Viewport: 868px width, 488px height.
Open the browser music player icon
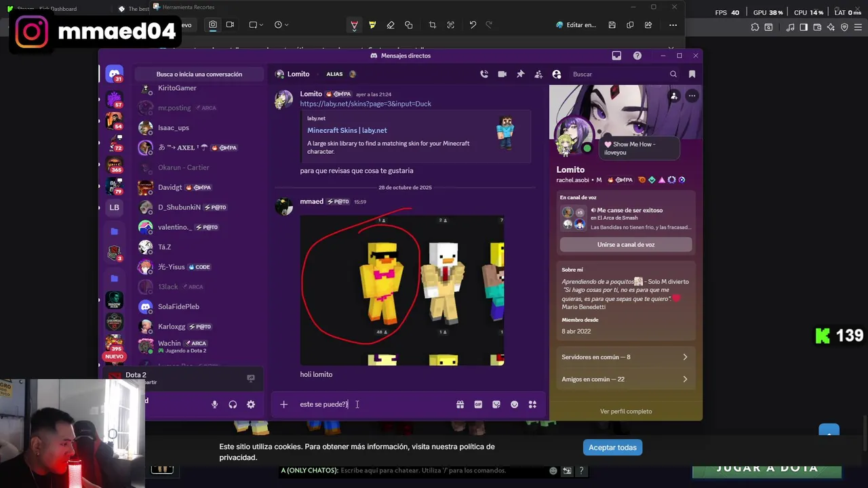(791, 27)
